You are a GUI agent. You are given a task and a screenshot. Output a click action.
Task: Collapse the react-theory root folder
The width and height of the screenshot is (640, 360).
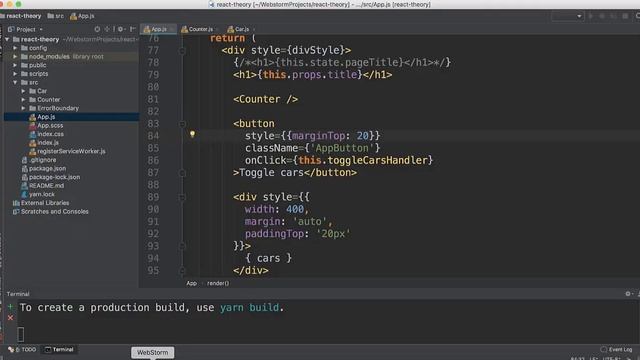[x=7, y=39]
